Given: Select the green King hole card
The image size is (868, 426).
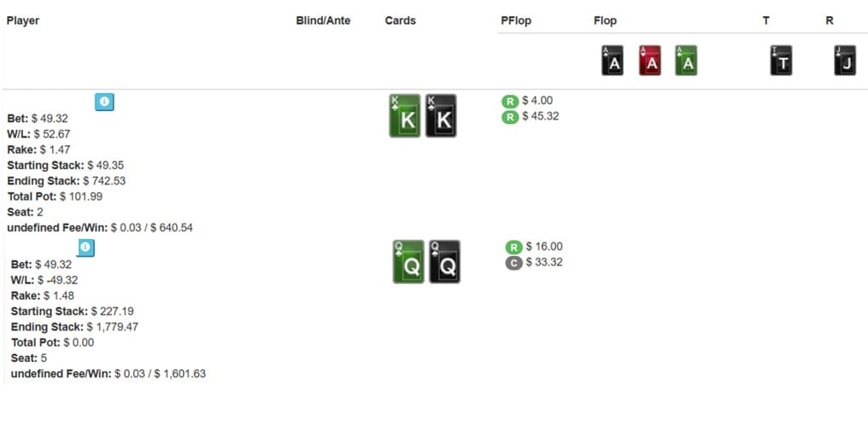Looking at the screenshot, I should (x=405, y=116).
